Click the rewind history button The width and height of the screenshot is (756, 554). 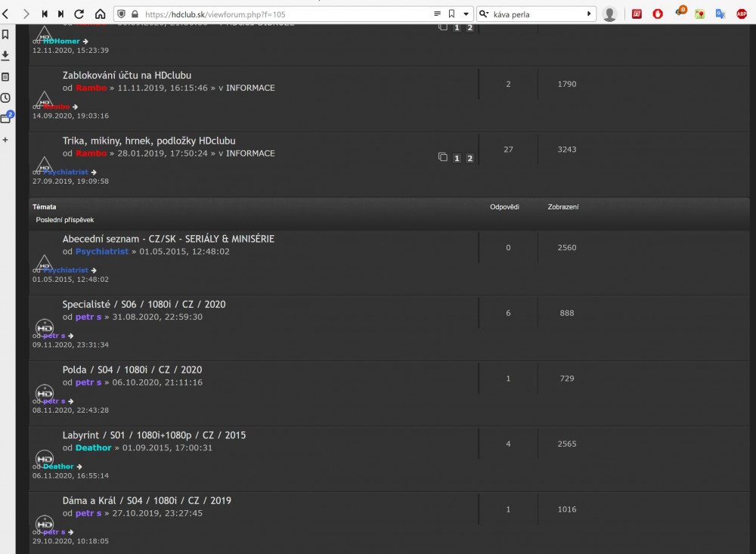pyautogui.click(x=45, y=14)
